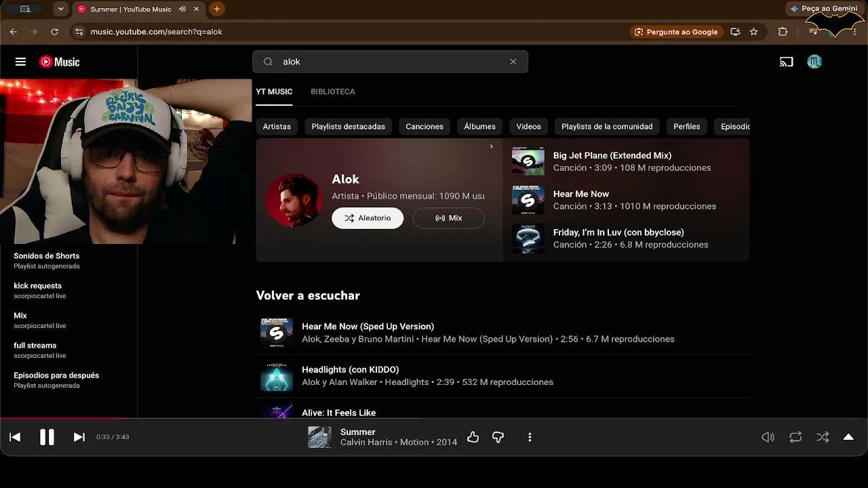The height and width of the screenshot is (488, 868).
Task: Skip to the next track
Action: tap(79, 437)
